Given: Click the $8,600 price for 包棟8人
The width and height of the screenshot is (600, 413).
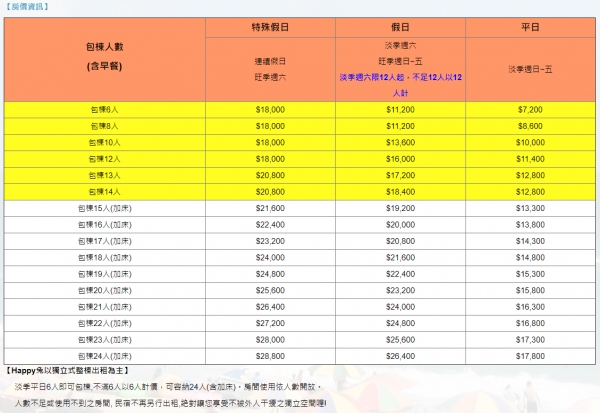Looking at the screenshot, I should [529, 124].
